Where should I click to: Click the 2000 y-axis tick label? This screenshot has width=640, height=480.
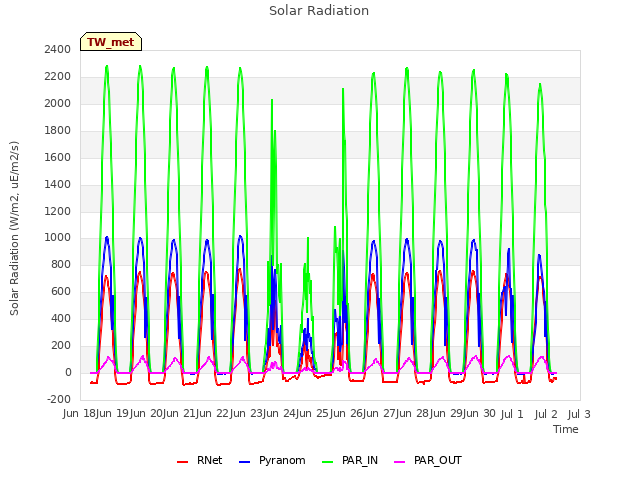58,103
